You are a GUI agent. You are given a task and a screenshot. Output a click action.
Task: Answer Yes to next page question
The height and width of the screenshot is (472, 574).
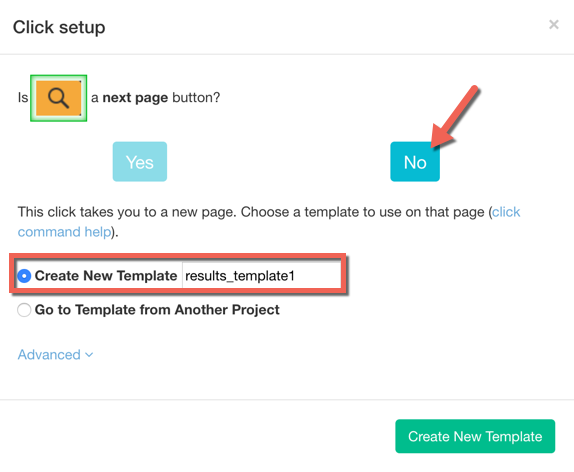tap(140, 161)
